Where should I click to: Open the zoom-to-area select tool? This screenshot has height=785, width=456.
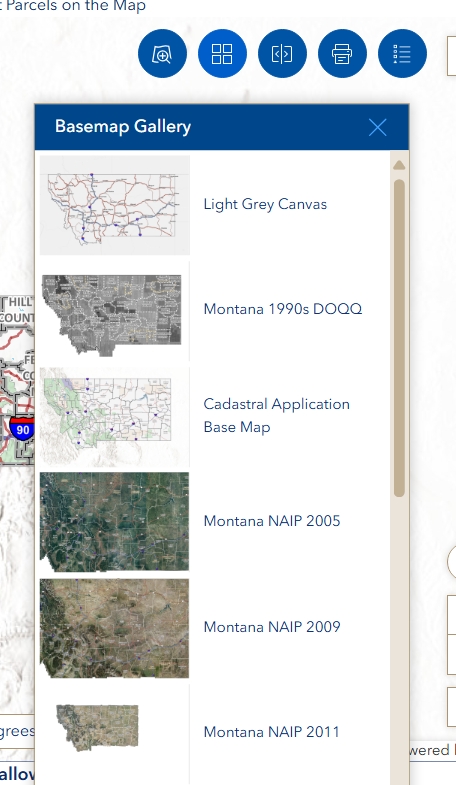tap(162, 54)
